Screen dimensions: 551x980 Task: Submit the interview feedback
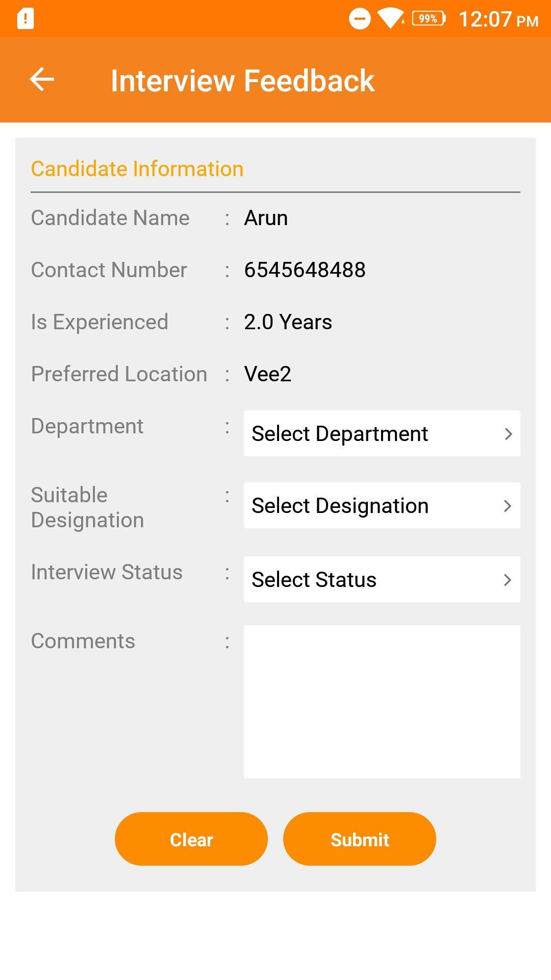pos(360,839)
